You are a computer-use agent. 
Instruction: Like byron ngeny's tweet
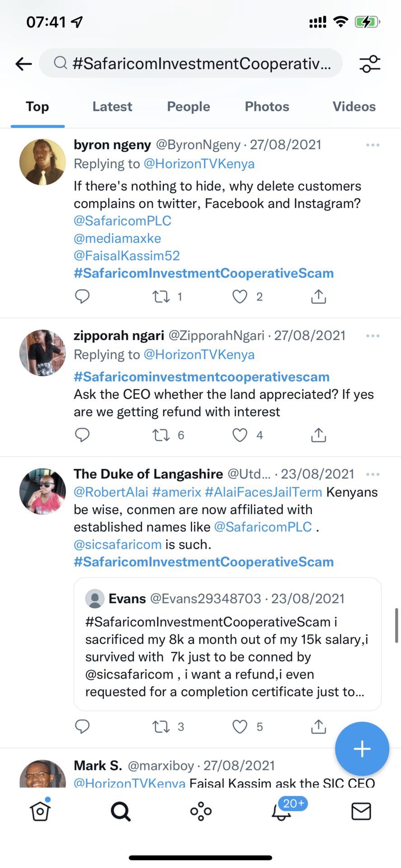(x=240, y=297)
